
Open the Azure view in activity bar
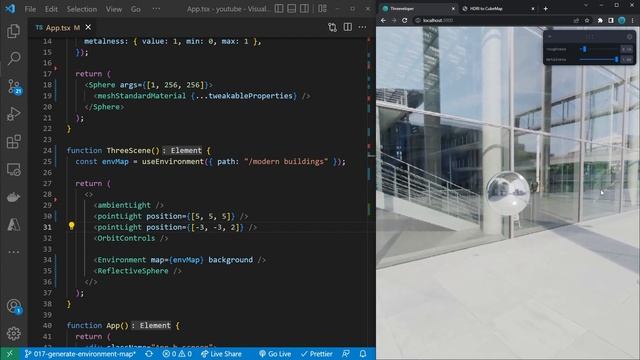coord(13,224)
